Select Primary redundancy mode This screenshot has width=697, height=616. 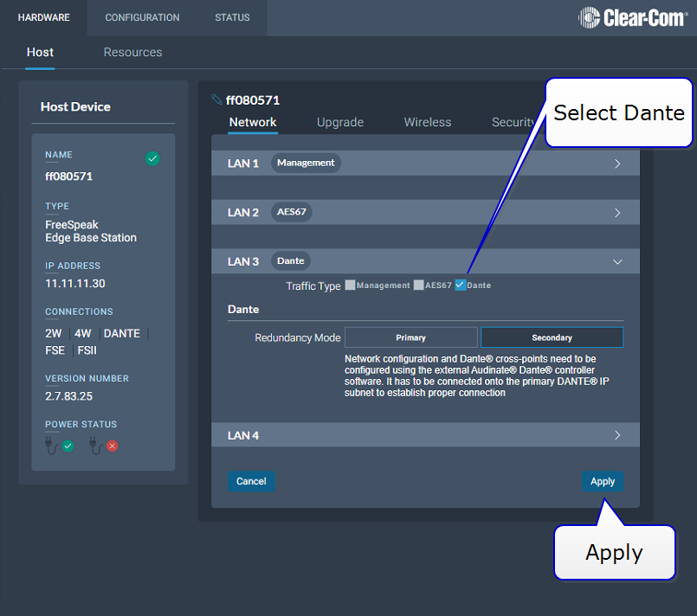point(410,337)
